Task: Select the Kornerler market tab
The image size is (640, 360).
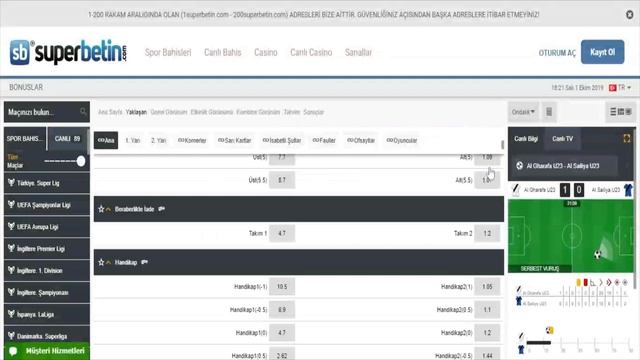Action: tap(192, 140)
